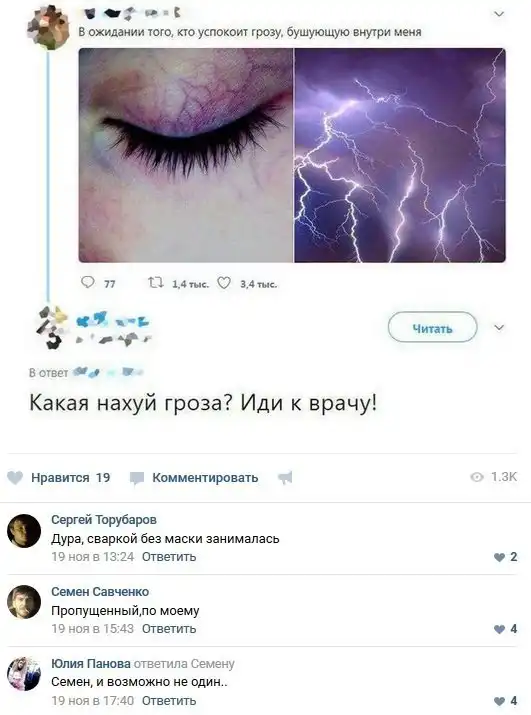Open the purple lightning photo
This screenshot has height=715, width=531.
[400, 155]
